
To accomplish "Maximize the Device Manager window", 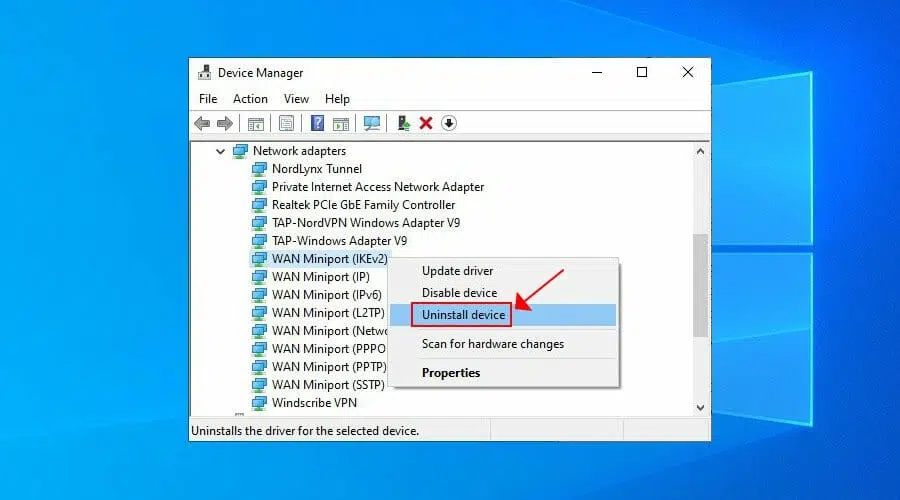I will coord(642,72).
